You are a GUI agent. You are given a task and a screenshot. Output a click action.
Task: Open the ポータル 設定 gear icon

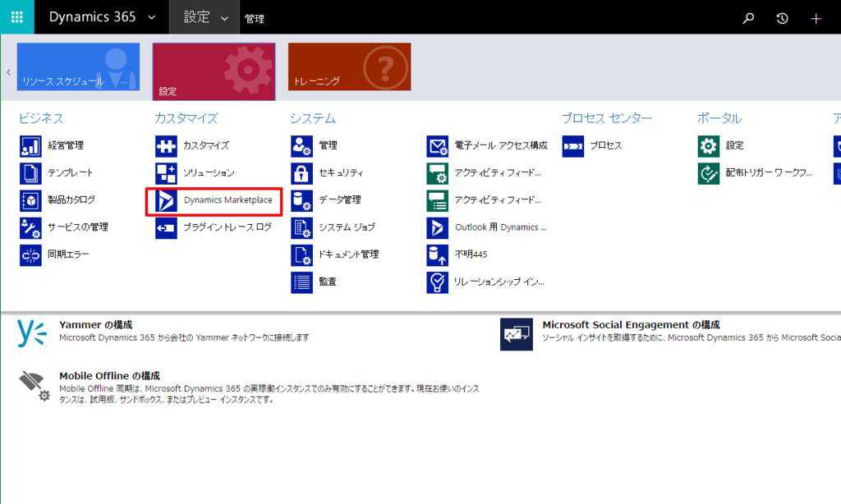(x=709, y=146)
